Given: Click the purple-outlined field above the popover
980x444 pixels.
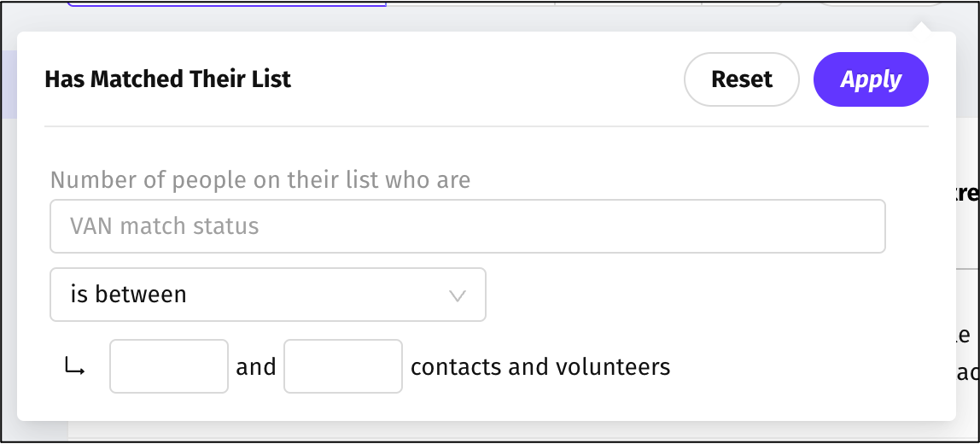Looking at the screenshot, I should coord(226,3).
